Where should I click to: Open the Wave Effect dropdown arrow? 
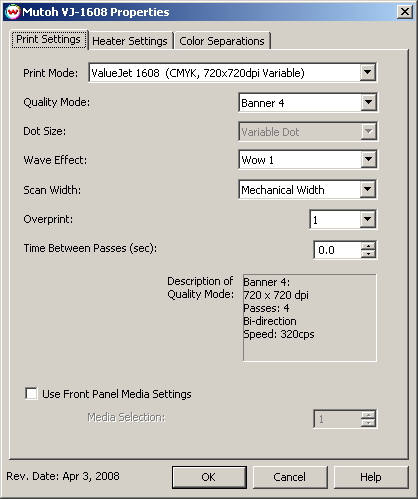(368, 159)
